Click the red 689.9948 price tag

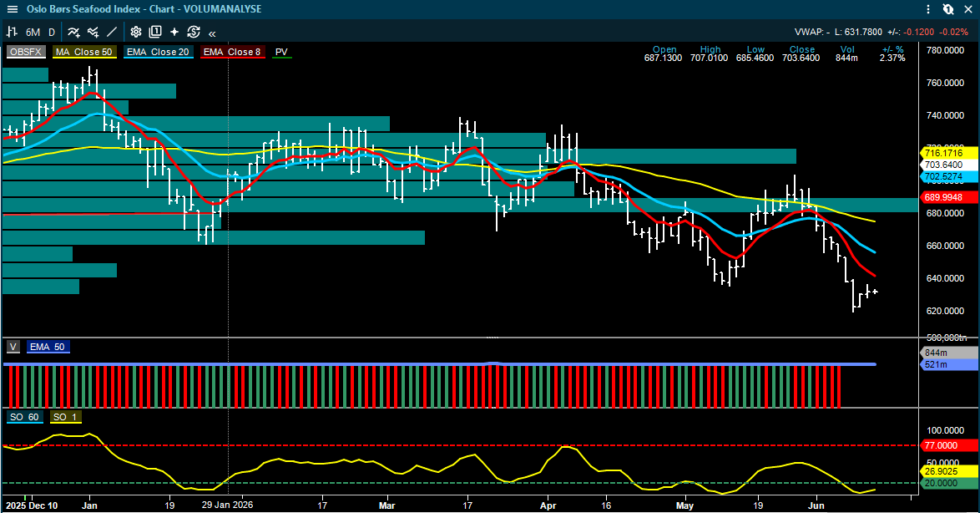pos(949,197)
